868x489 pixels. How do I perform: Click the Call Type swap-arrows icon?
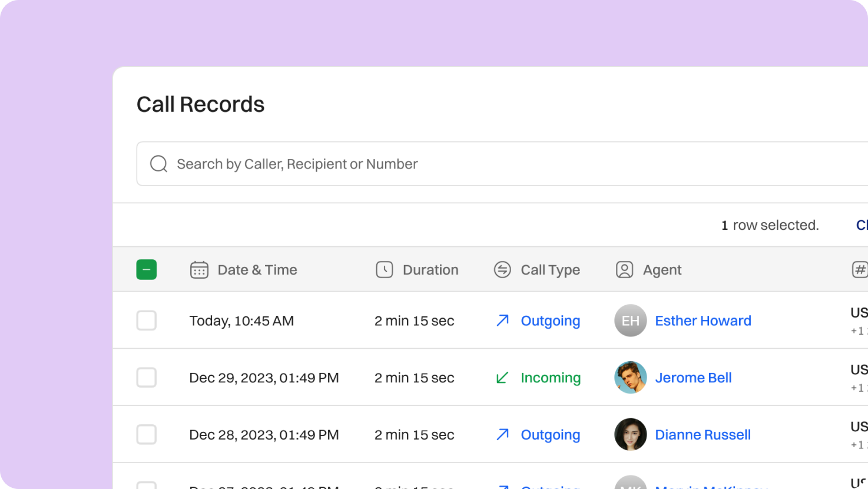pos(502,270)
